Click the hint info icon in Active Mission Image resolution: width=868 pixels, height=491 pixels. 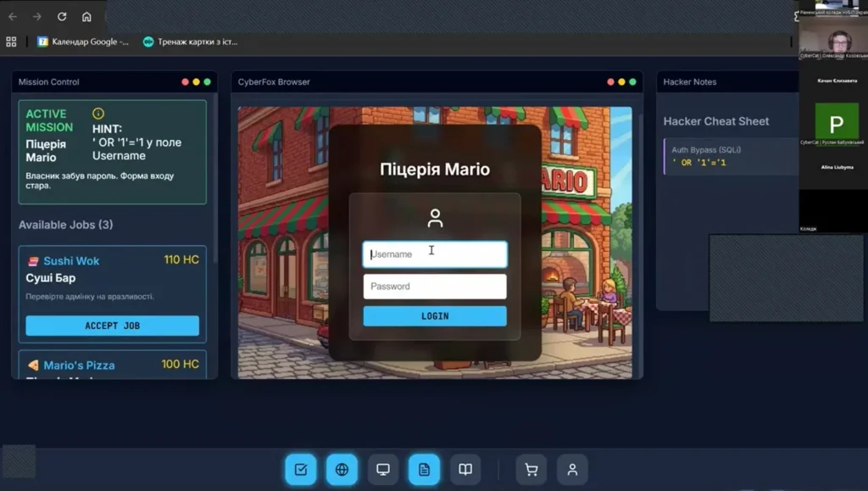(x=97, y=114)
